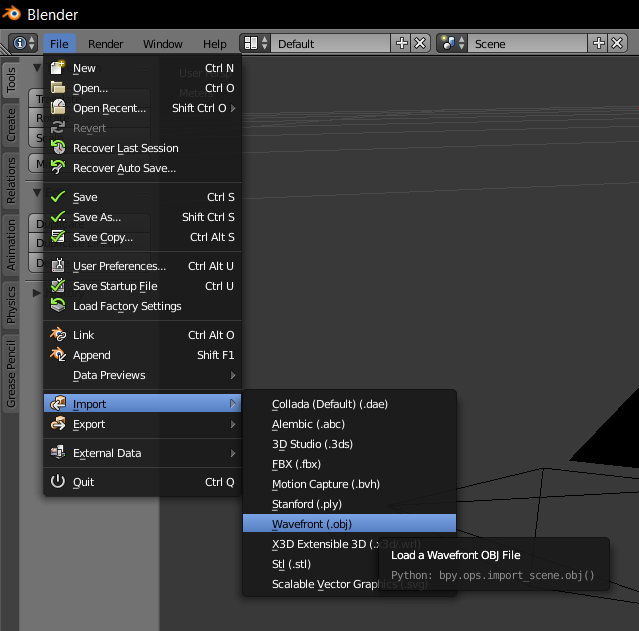Expand the External Data submenu arrow
Screen dimensions: 639x631
pos(233,453)
